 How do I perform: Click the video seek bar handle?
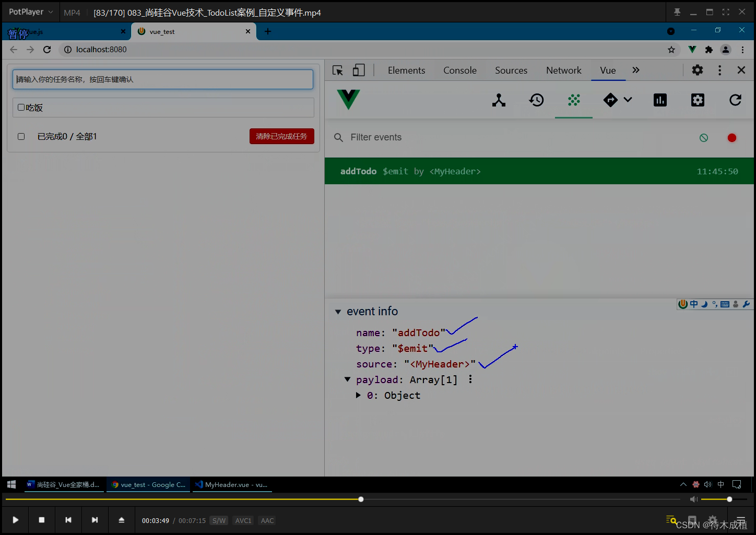click(361, 500)
